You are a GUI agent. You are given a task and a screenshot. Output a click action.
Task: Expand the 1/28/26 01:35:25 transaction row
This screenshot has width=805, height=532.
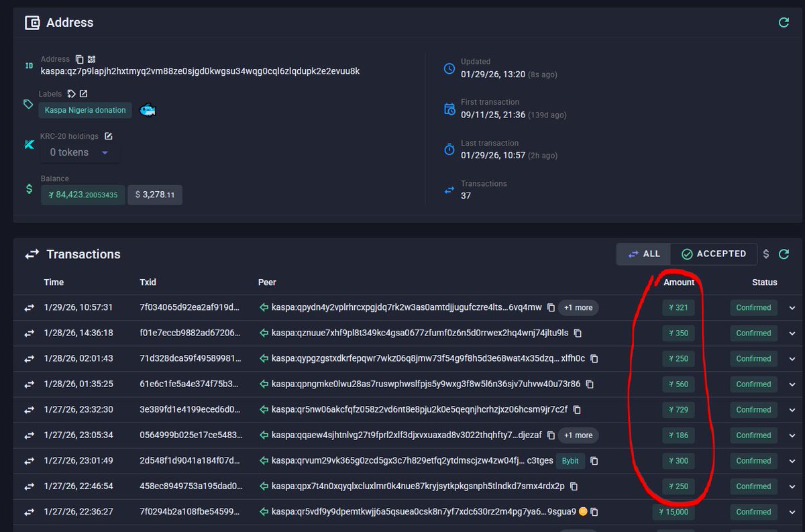click(x=793, y=384)
